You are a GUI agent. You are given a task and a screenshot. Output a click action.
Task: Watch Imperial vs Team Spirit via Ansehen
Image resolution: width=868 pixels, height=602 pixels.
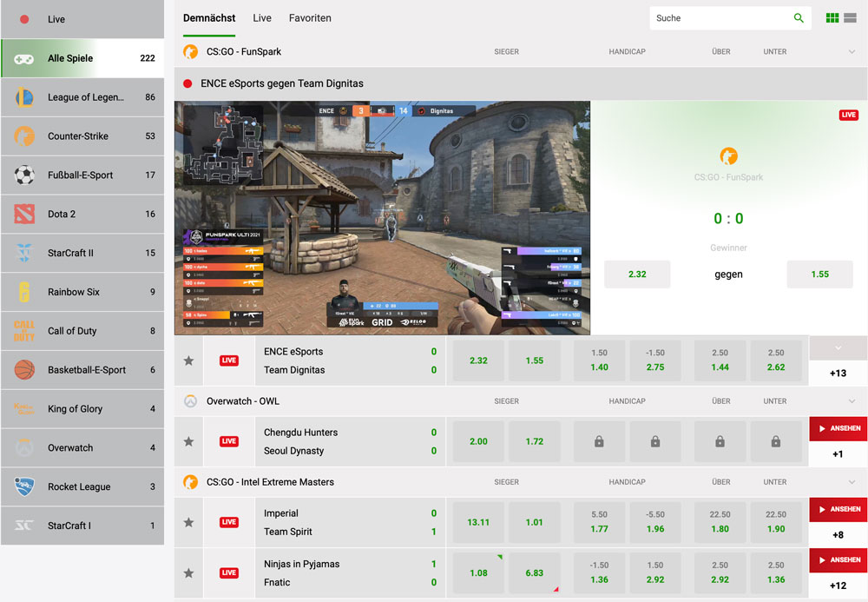pyautogui.click(x=838, y=510)
